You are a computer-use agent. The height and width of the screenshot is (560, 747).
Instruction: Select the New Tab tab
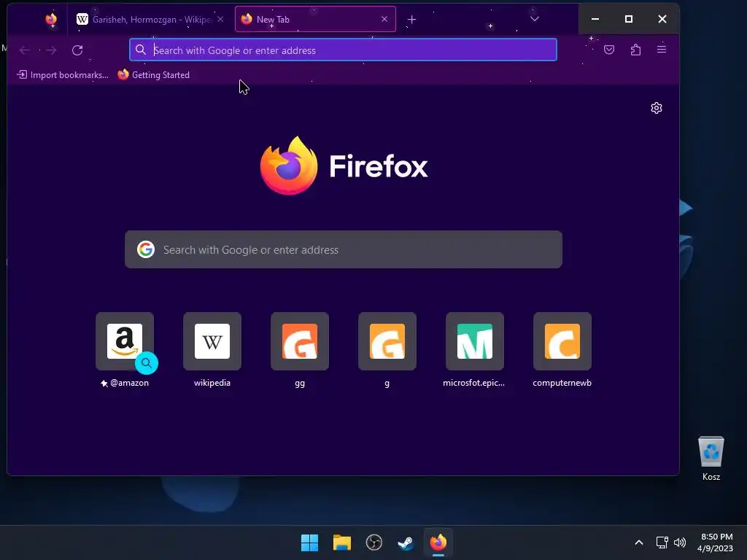(315, 19)
